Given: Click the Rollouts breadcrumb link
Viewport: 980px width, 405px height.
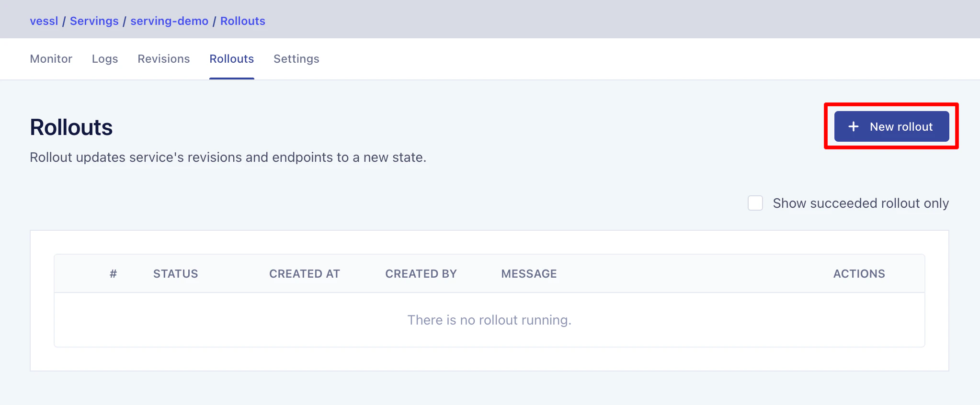Looking at the screenshot, I should tap(242, 21).
